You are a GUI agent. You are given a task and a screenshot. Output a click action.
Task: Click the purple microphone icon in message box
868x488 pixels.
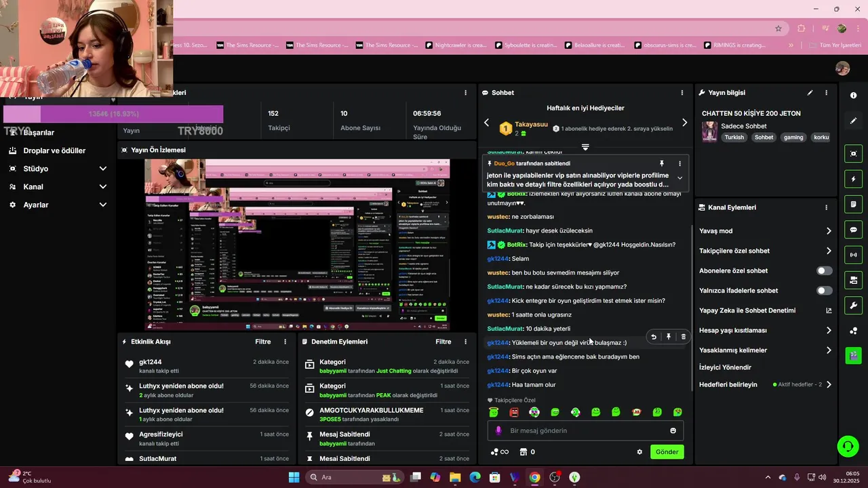[x=498, y=430]
